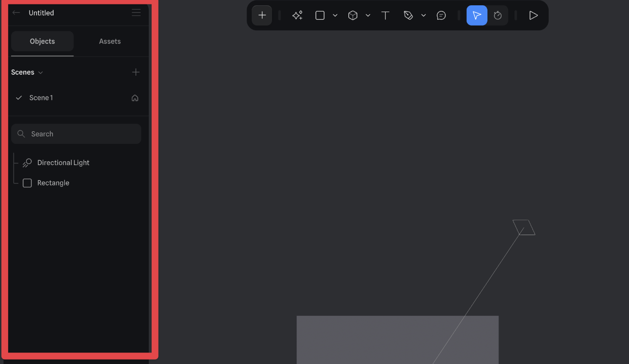
Task: Select the Rectangle shape tool in toolbar
Action: point(320,15)
